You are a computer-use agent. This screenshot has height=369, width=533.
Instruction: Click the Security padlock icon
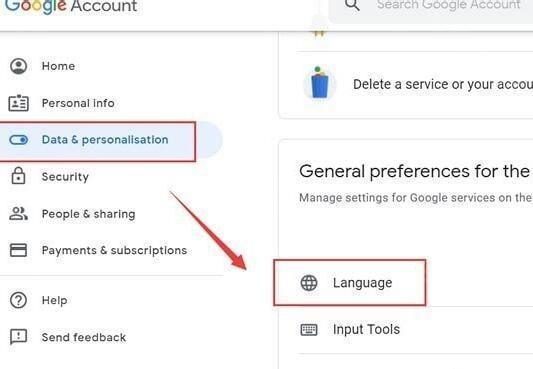tap(18, 176)
